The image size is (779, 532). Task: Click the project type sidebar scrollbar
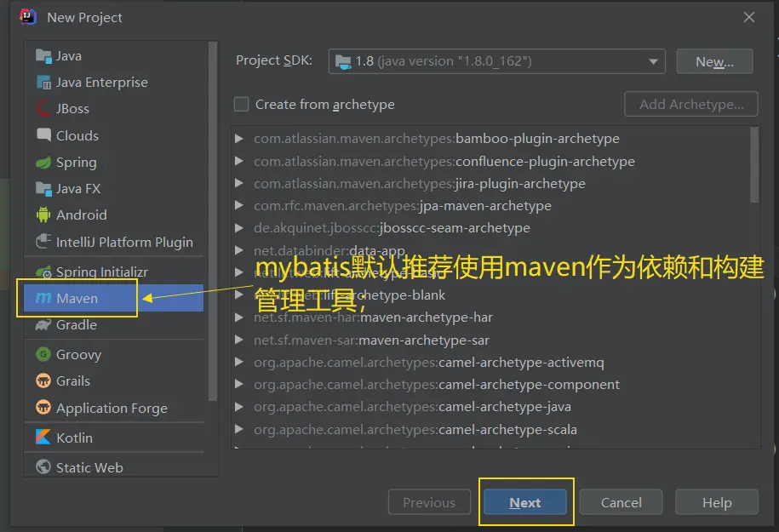(x=213, y=221)
